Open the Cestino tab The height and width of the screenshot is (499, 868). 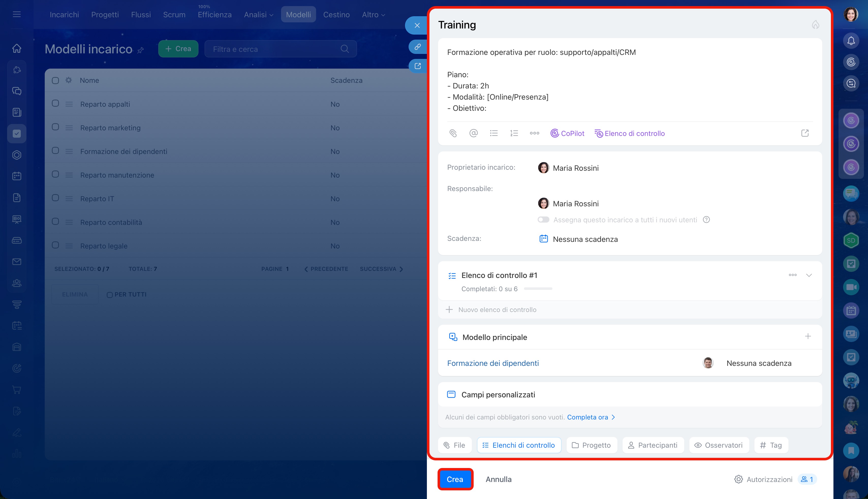pos(336,15)
